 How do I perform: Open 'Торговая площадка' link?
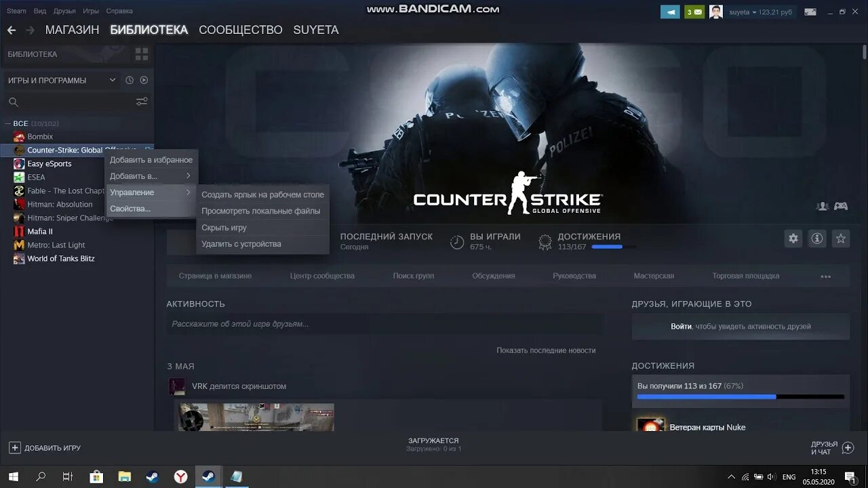click(746, 276)
